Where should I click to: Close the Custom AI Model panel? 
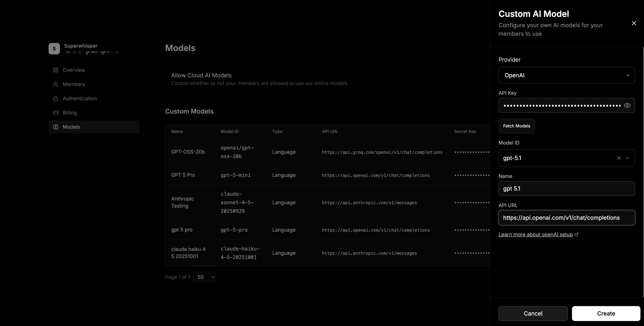pyautogui.click(x=634, y=23)
